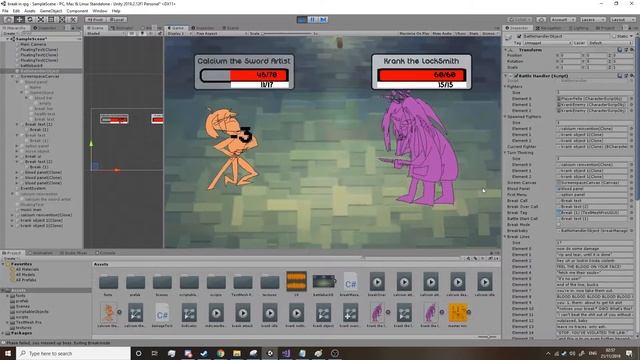The height and width of the screenshot is (360, 640).
Task: Select Main Camera in Hierarchy
Action: (x=33, y=44)
